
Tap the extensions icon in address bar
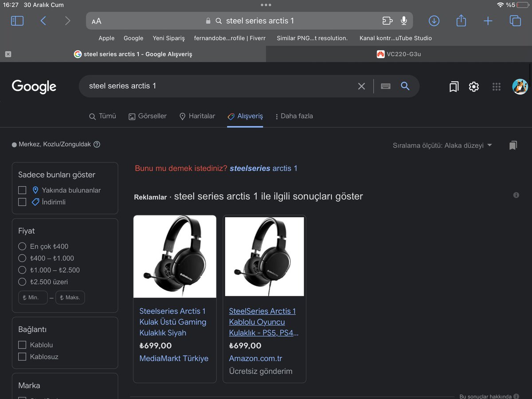[x=387, y=21]
